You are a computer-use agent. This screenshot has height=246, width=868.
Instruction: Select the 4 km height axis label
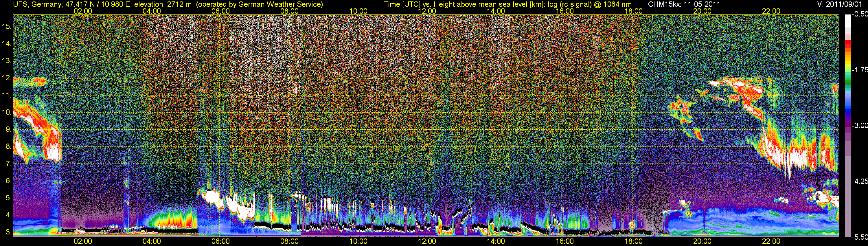(x=8, y=215)
